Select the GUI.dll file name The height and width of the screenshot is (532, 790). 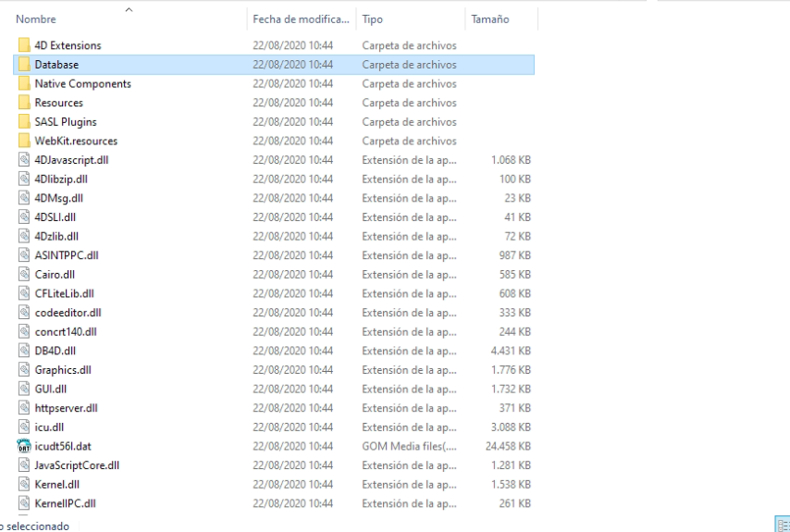tap(50, 389)
